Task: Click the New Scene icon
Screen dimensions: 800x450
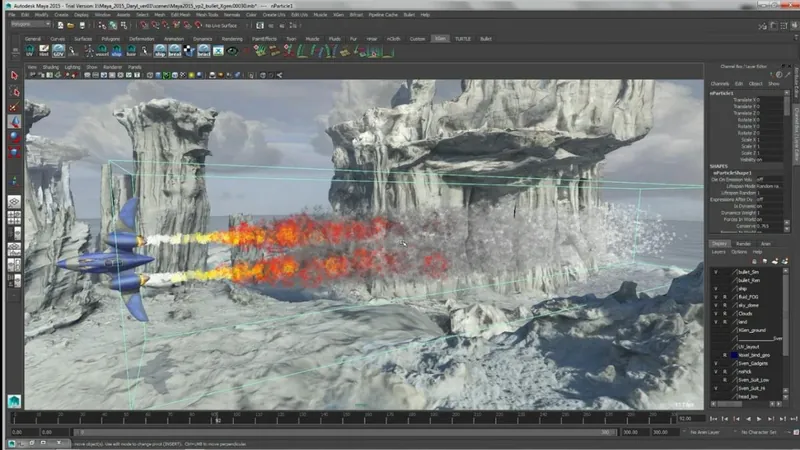Action: pyautogui.click(x=60, y=25)
